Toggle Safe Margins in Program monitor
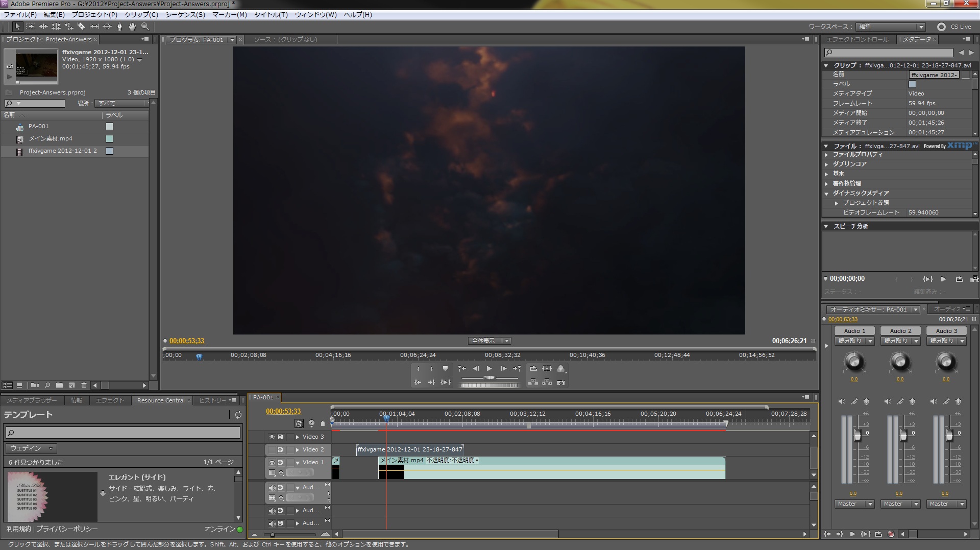 tap(547, 369)
